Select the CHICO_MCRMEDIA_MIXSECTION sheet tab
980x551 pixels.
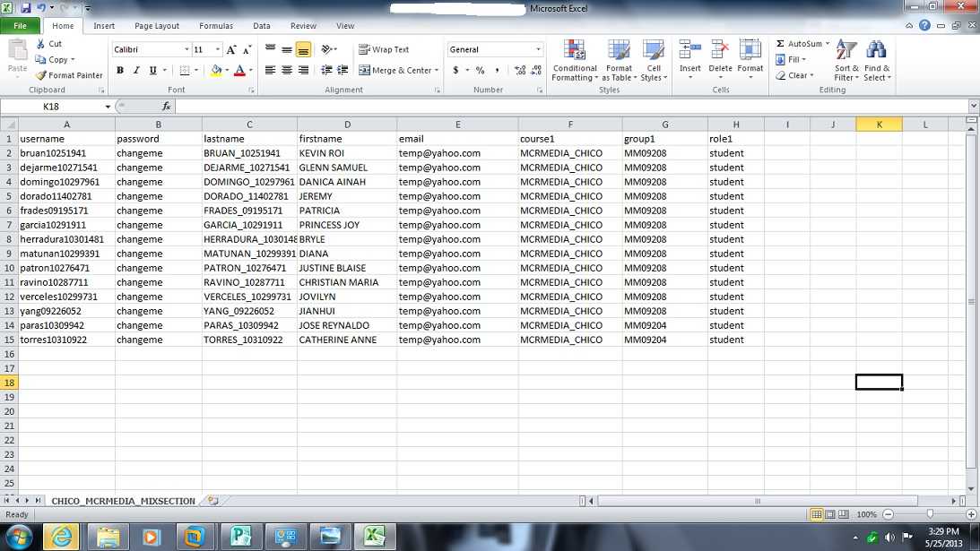pyautogui.click(x=123, y=501)
